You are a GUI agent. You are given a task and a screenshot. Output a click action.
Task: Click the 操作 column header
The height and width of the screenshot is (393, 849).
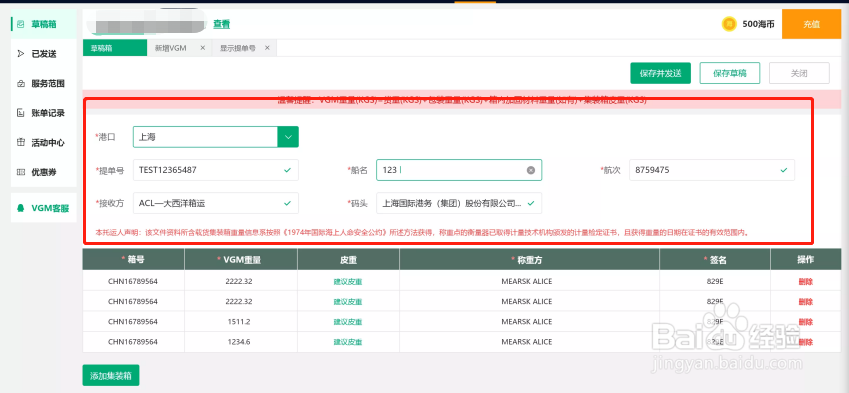point(806,259)
